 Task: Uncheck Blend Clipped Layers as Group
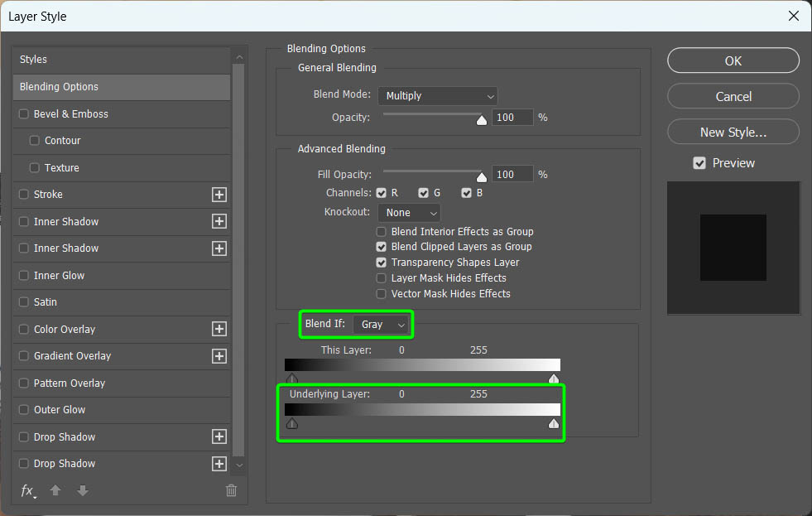[382, 247]
